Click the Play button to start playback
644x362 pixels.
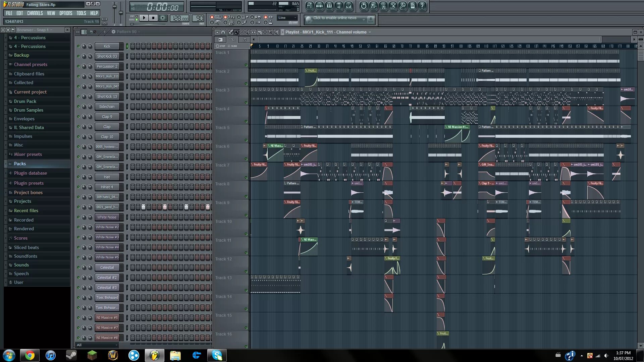pos(144,18)
